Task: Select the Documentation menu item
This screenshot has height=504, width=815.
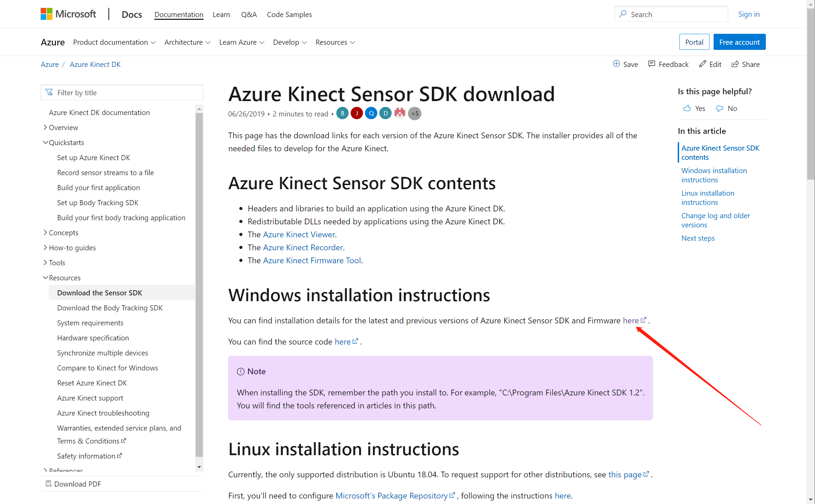Action: click(178, 14)
